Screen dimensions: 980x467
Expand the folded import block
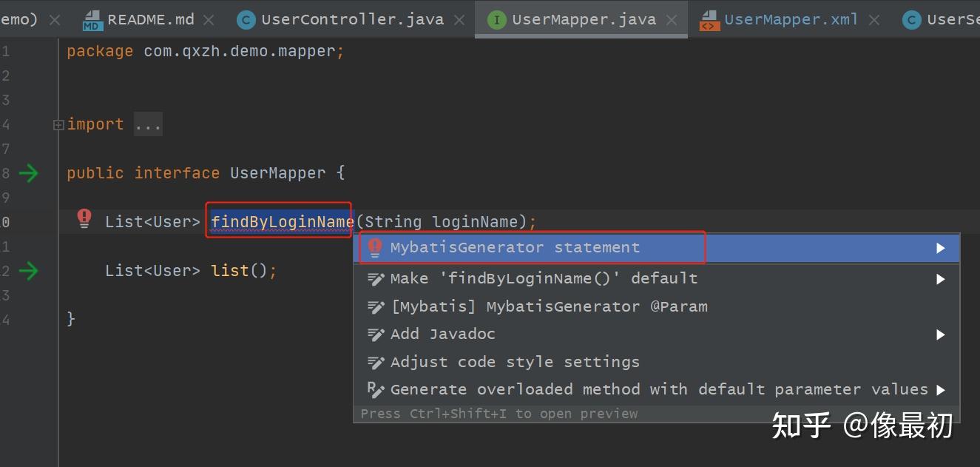click(58, 125)
